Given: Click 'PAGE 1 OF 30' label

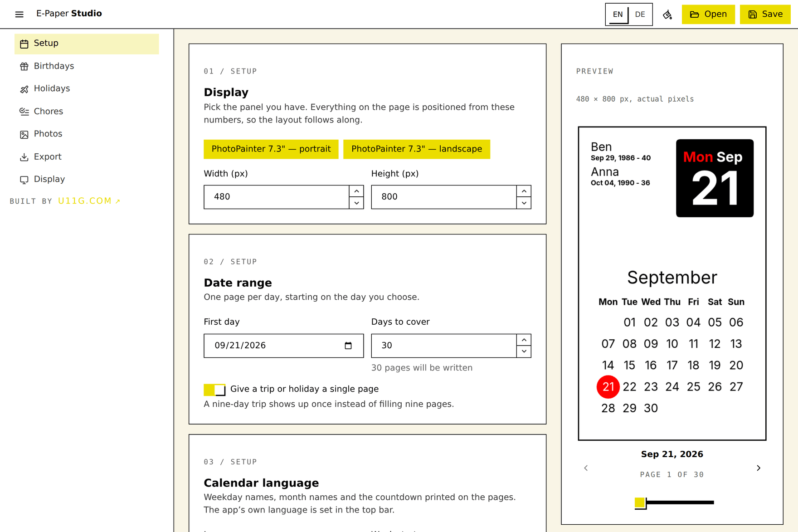Looking at the screenshot, I should tap(672, 474).
